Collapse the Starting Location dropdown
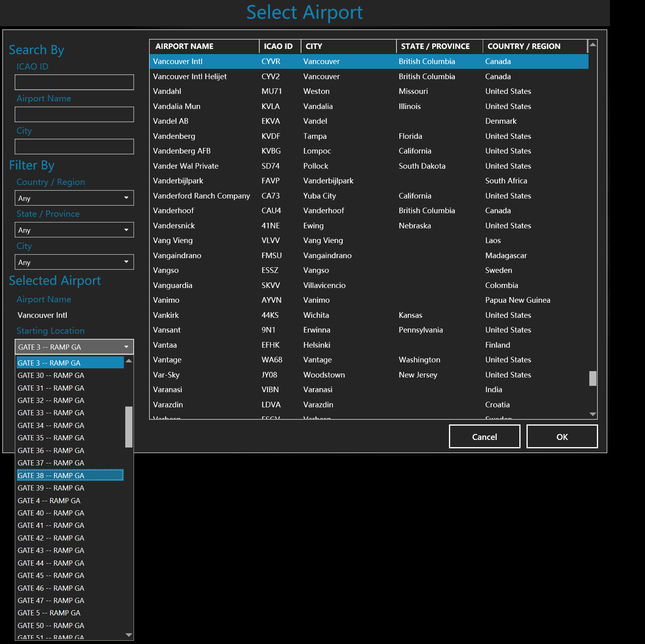 pyautogui.click(x=74, y=347)
